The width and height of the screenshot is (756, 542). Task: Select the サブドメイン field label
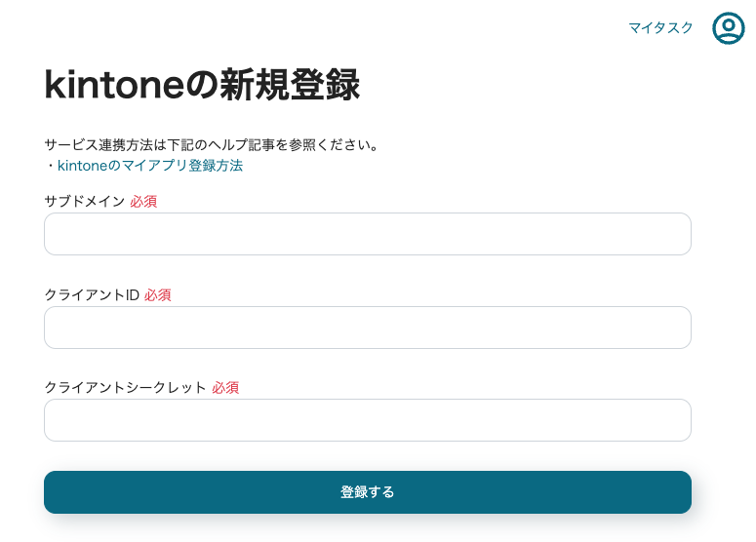click(84, 202)
